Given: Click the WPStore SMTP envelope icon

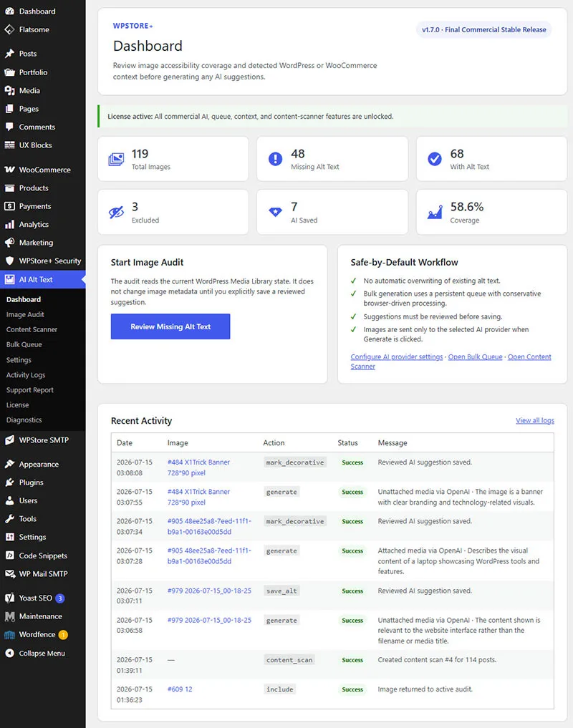Looking at the screenshot, I should (x=9, y=440).
